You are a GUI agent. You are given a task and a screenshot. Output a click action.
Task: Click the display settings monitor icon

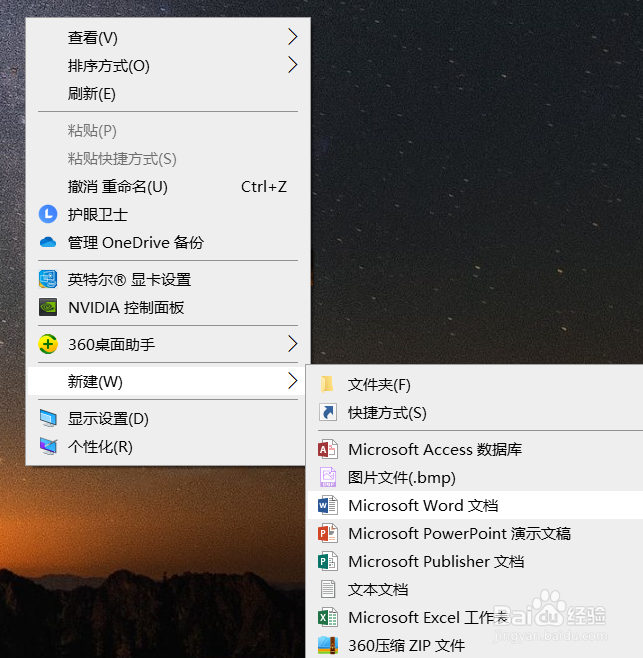pyautogui.click(x=48, y=418)
